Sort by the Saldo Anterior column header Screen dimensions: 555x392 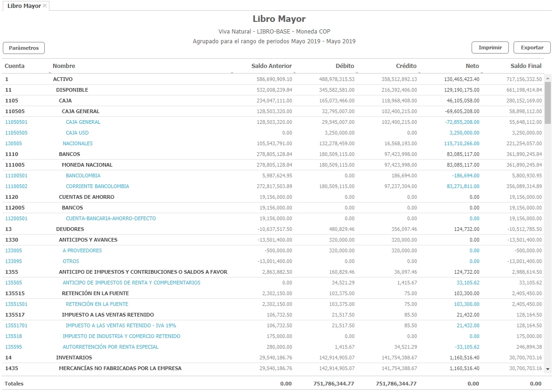pos(271,66)
